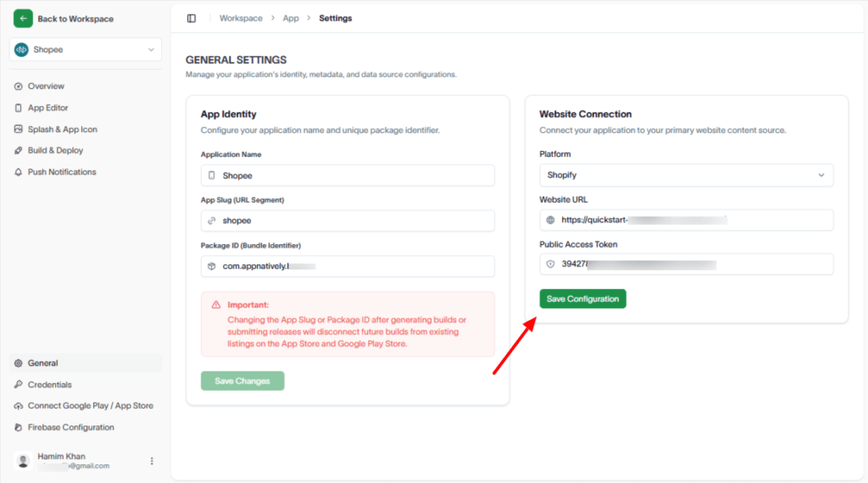This screenshot has width=868, height=483.
Task: Click the Credentials key icon
Action: pyautogui.click(x=19, y=385)
